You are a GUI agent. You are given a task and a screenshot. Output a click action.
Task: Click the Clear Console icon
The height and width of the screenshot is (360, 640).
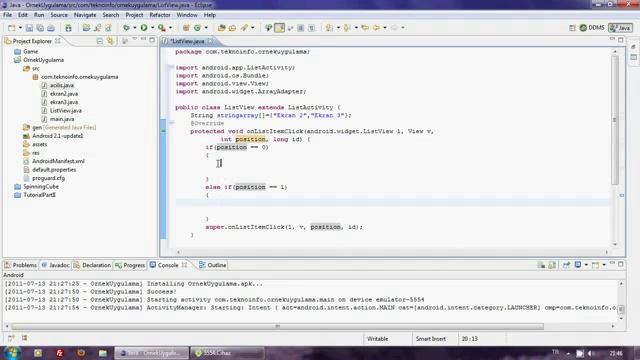[x=541, y=265]
